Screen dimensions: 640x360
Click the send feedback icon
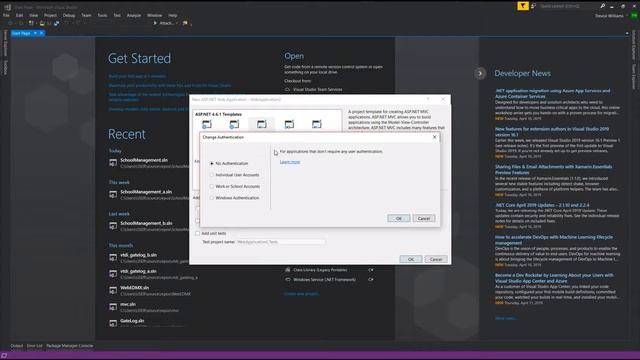coord(533,6)
